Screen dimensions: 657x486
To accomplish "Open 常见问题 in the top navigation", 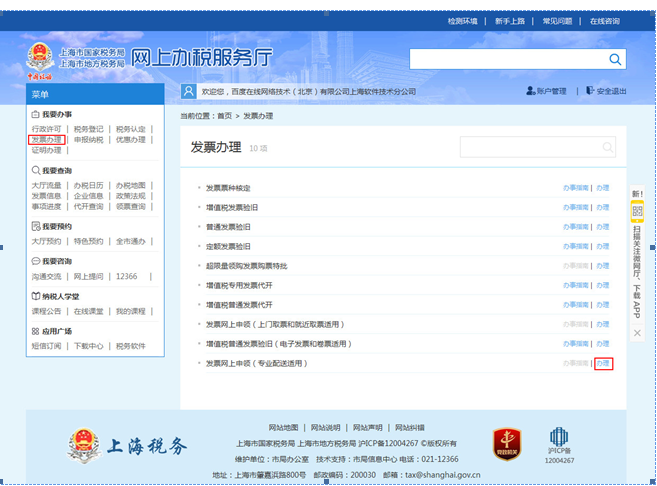I will (x=557, y=20).
